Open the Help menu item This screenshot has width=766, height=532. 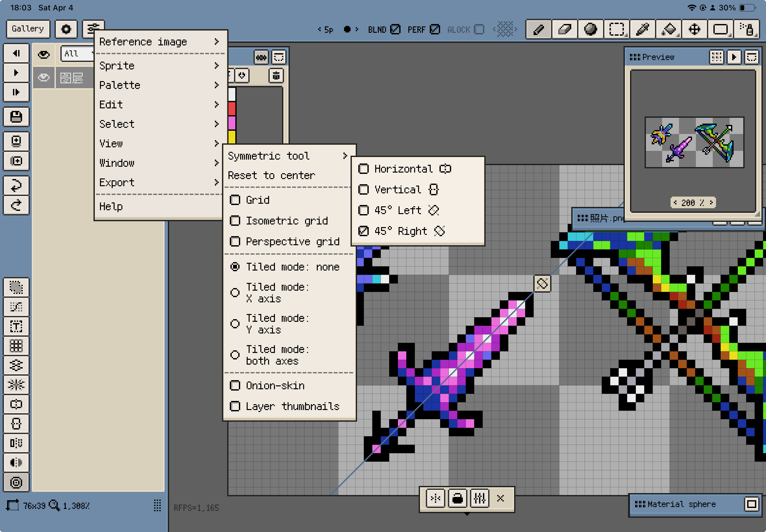pyautogui.click(x=111, y=206)
